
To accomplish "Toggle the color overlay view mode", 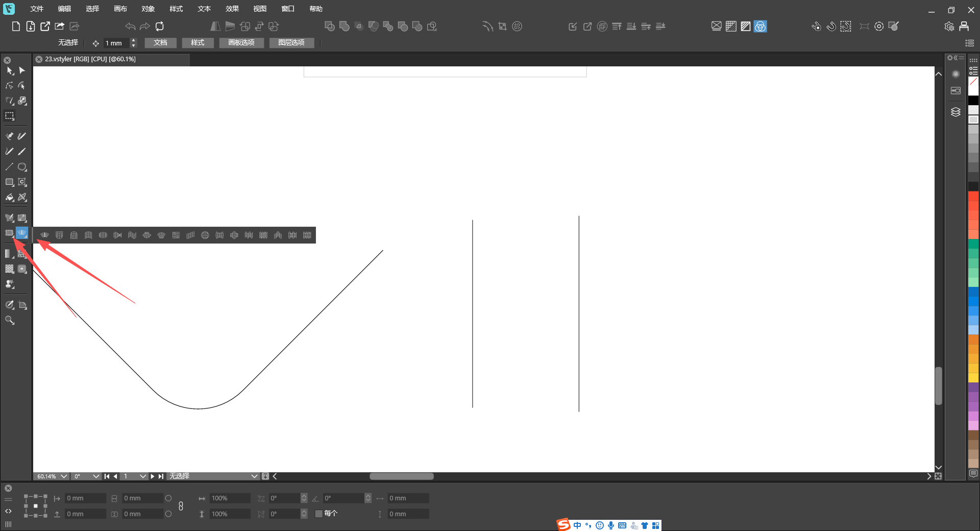I will (x=761, y=27).
